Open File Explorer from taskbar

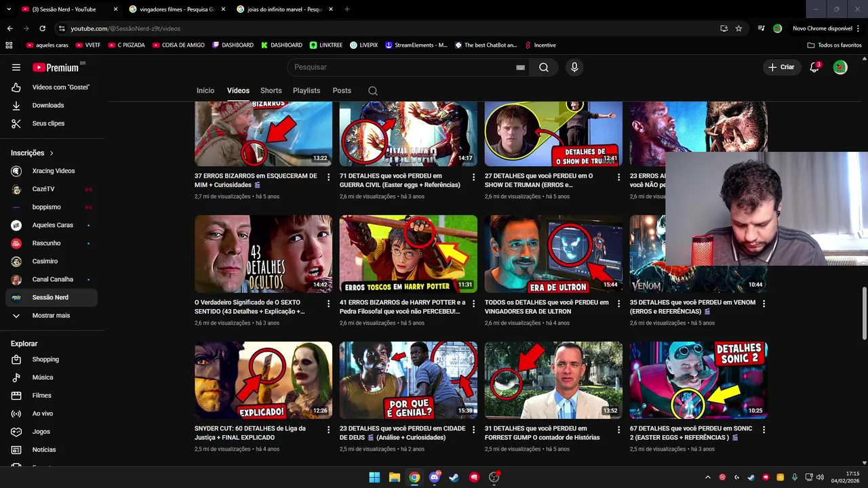394,477
